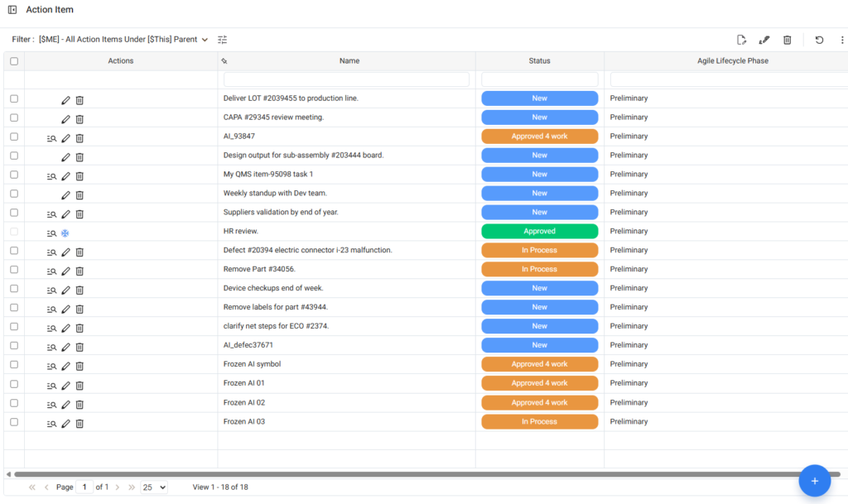The width and height of the screenshot is (848, 504).
Task: Click 'In Process' status on Frozen AI 03
Action: (x=539, y=422)
